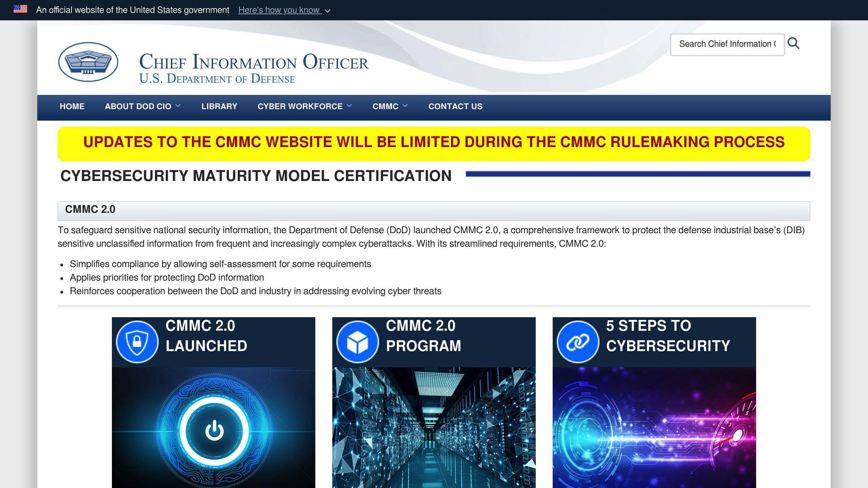868x488 pixels.
Task: Click the 5 Steps to Cybersecurity heading
Action: [668, 335]
